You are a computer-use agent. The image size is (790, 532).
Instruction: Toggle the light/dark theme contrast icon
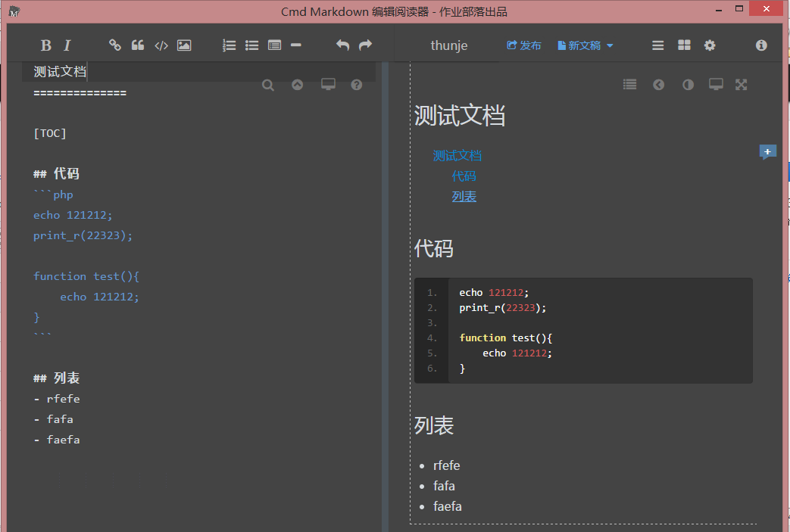click(689, 85)
